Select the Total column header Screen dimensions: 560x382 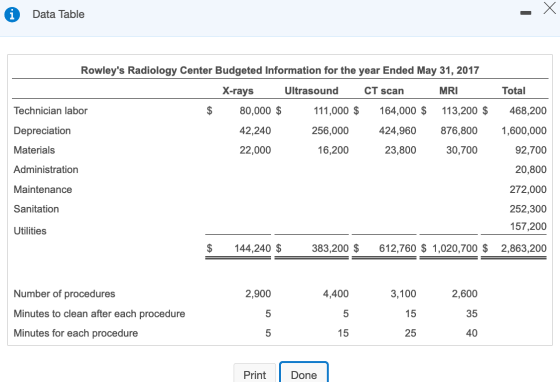tap(514, 91)
